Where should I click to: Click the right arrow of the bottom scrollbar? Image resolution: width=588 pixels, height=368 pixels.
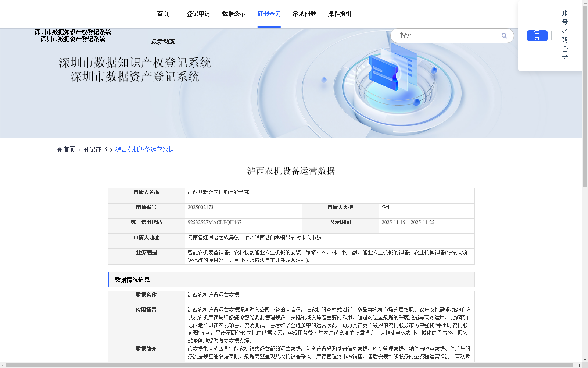click(580, 365)
